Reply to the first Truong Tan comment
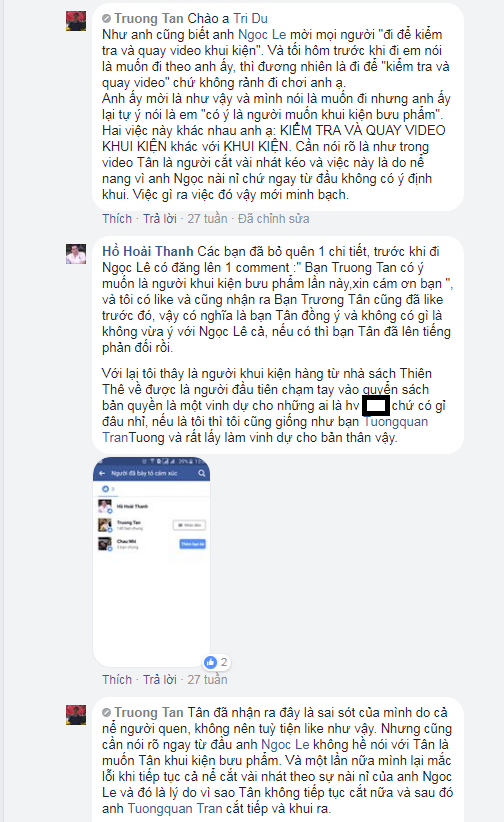Screen dimensions: 504x822 [159, 219]
